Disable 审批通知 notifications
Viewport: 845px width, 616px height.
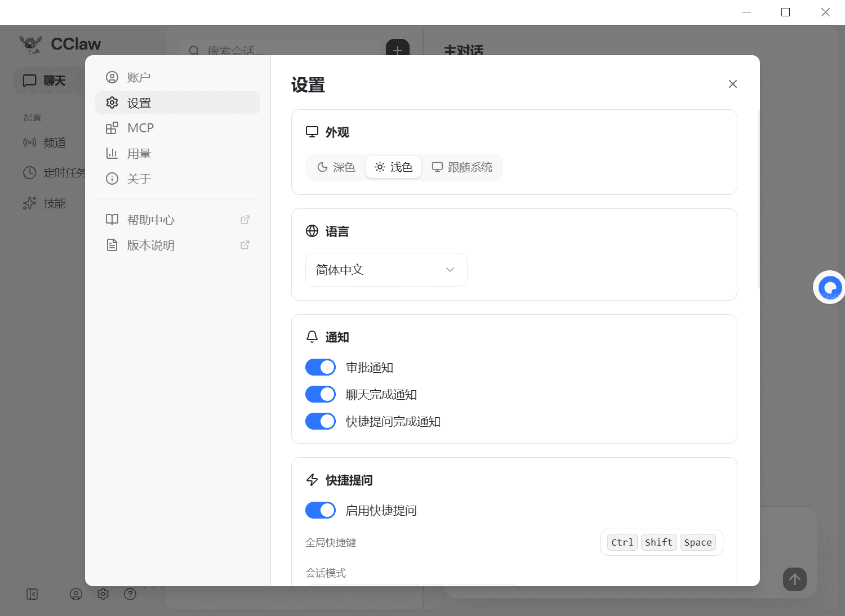coord(320,367)
